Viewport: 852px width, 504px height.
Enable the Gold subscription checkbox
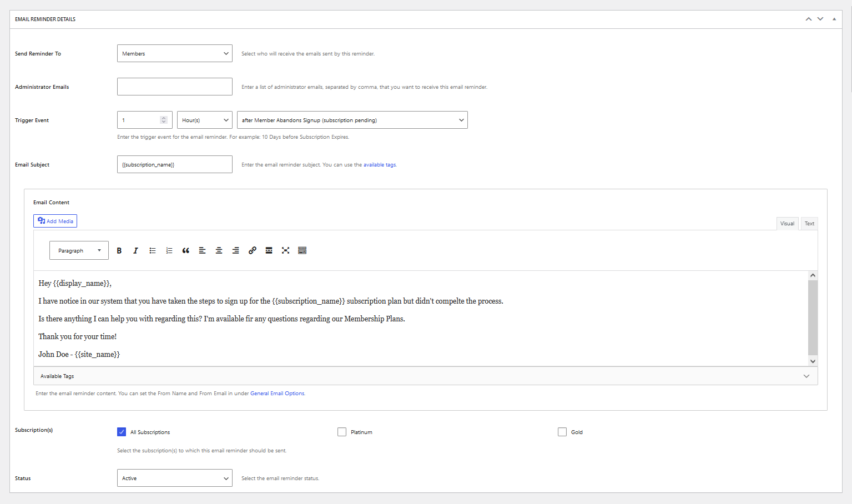[x=562, y=432]
